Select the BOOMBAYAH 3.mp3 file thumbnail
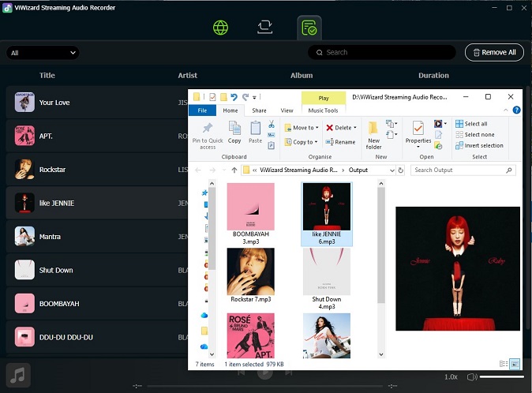Image resolution: width=532 pixels, height=393 pixels. [251, 207]
